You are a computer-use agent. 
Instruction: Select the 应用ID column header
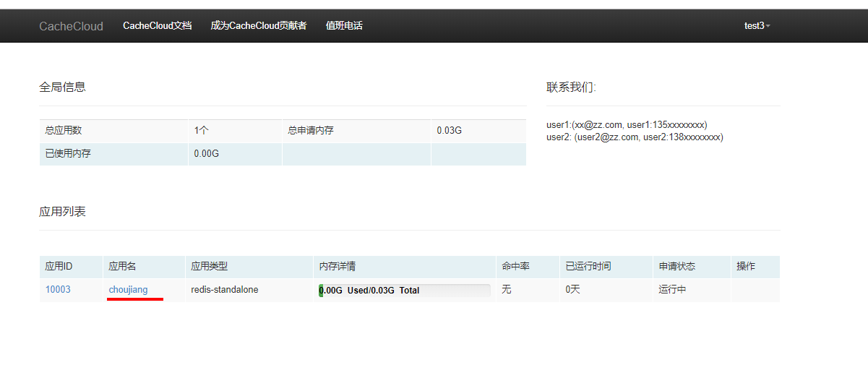pos(71,267)
